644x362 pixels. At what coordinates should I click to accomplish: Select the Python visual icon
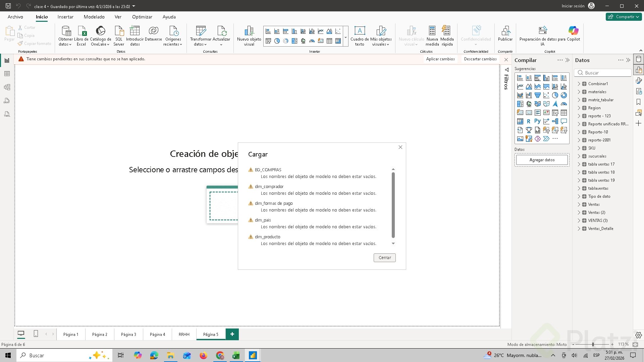click(x=537, y=121)
